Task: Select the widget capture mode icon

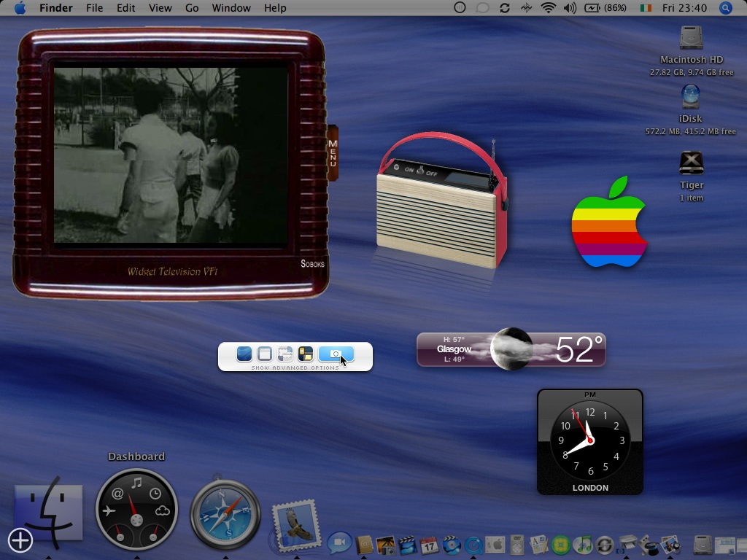Action: coord(306,354)
